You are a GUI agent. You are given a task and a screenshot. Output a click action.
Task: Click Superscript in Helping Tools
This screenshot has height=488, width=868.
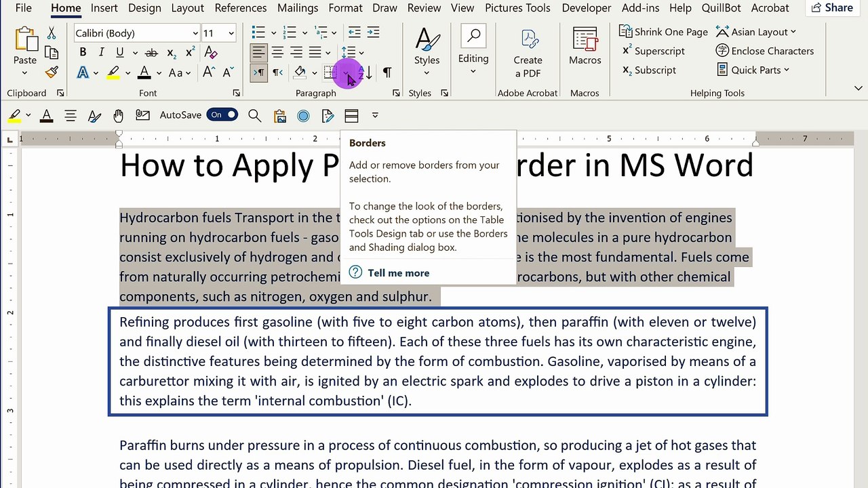coord(654,51)
